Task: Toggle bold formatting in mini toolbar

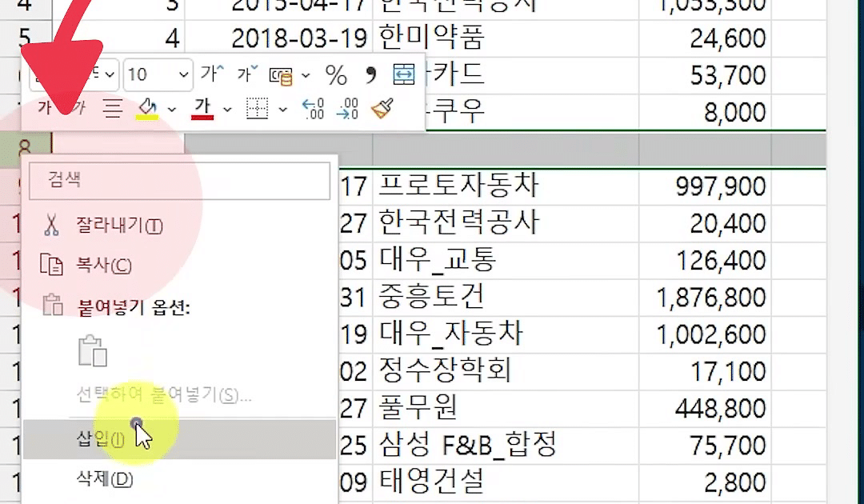Action: coord(45,108)
